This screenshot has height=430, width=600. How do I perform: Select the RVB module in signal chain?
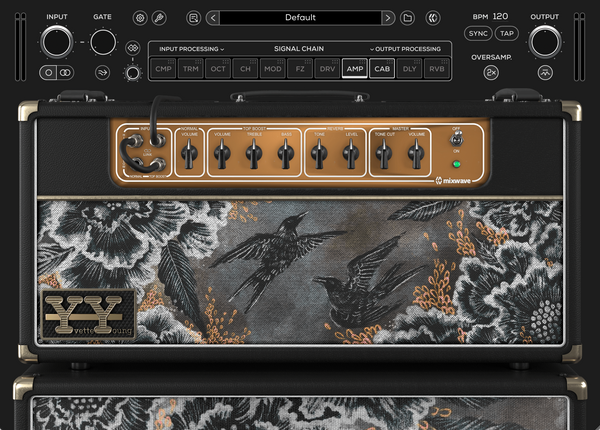tap(437, 69)
